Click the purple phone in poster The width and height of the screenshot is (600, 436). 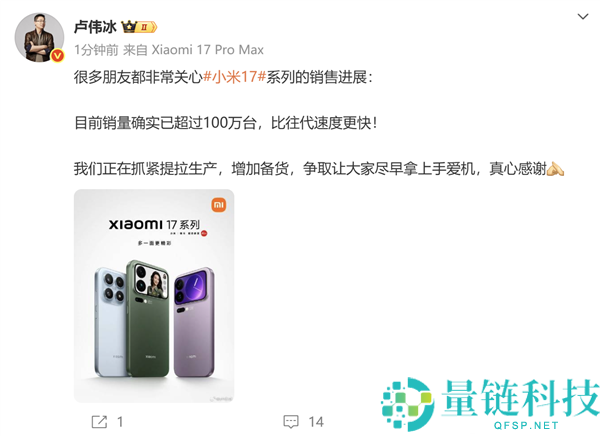click(194, 322)
